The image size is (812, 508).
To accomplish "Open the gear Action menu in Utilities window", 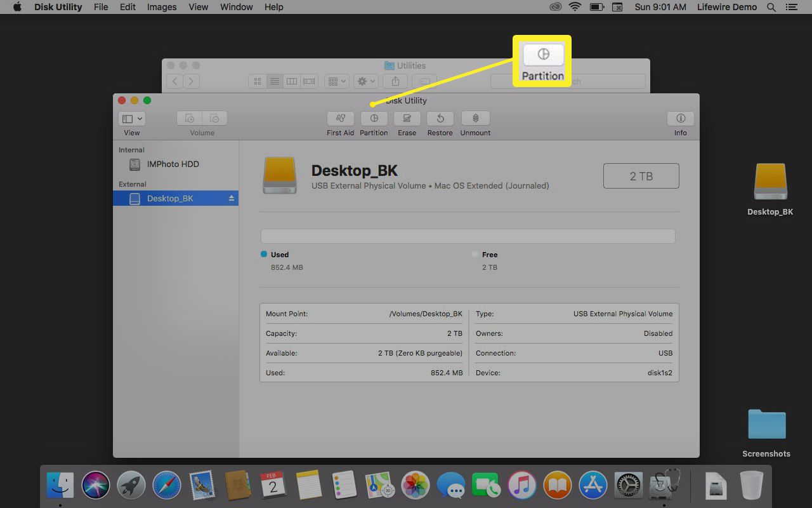I will click(x=366, y=81).
